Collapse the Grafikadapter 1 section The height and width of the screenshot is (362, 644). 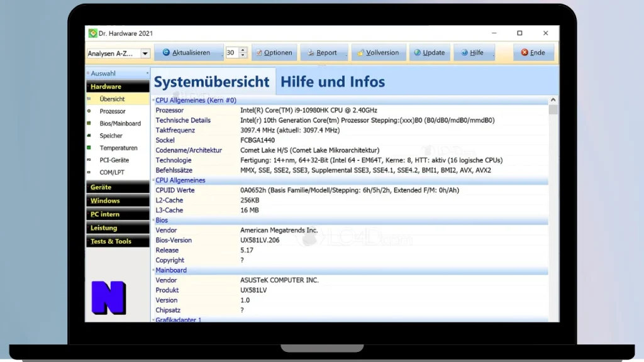(153, 320)
